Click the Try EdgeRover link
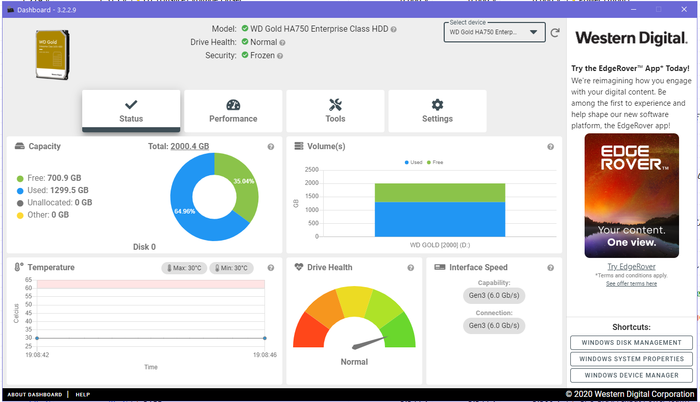The width and height of the screenshot is (700, 402). [x=631, y=267]
